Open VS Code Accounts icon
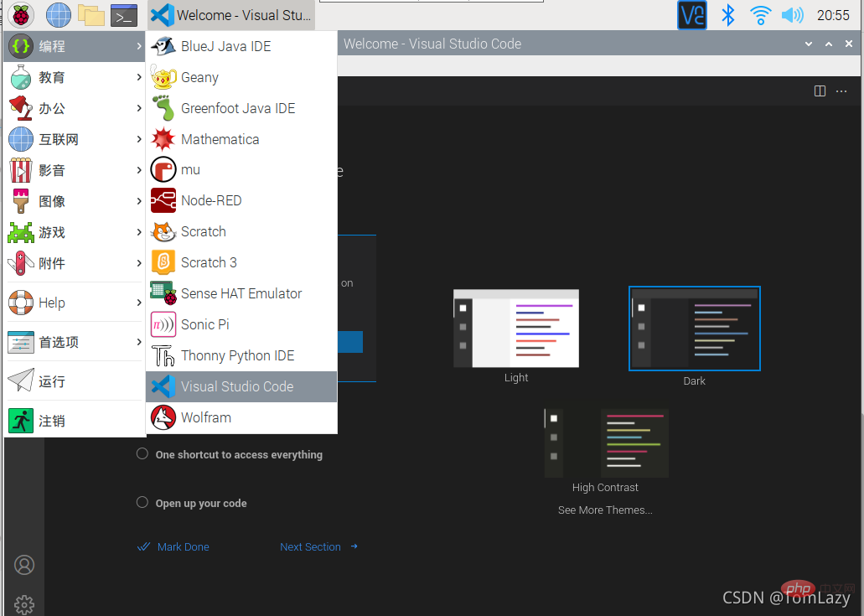Viewport: 864px width, 616px height. pyautogui.click(x=24, y=565)
